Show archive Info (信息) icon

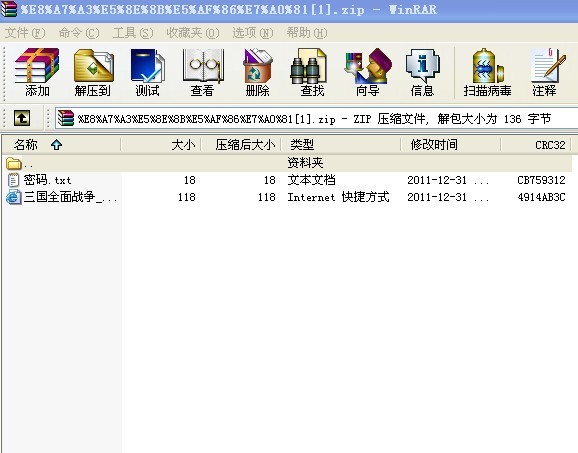(422, 66)
